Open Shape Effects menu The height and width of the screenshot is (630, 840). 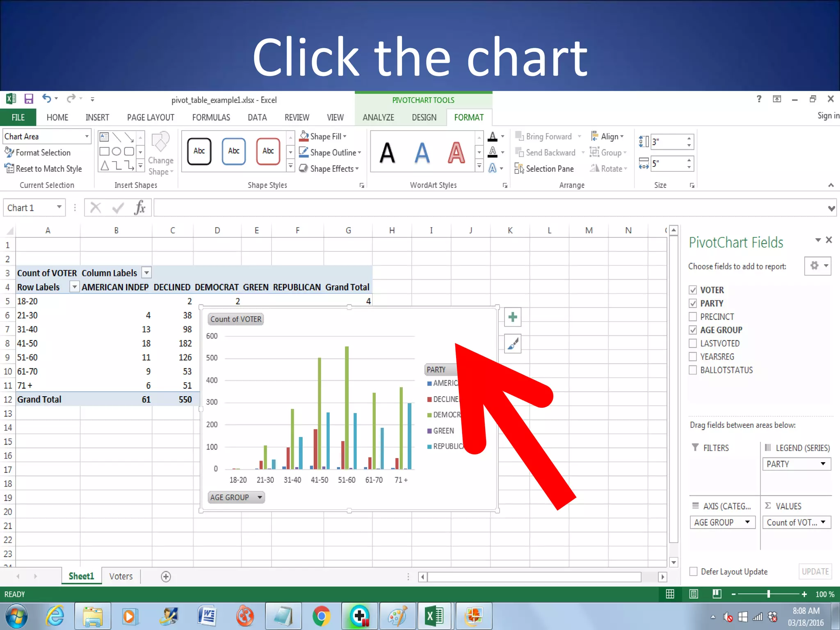(329, 169)
